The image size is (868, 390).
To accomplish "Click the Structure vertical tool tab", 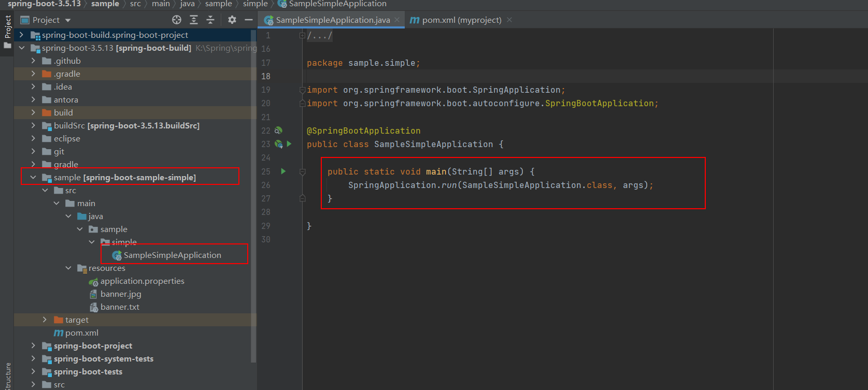I will click(7, 377).
